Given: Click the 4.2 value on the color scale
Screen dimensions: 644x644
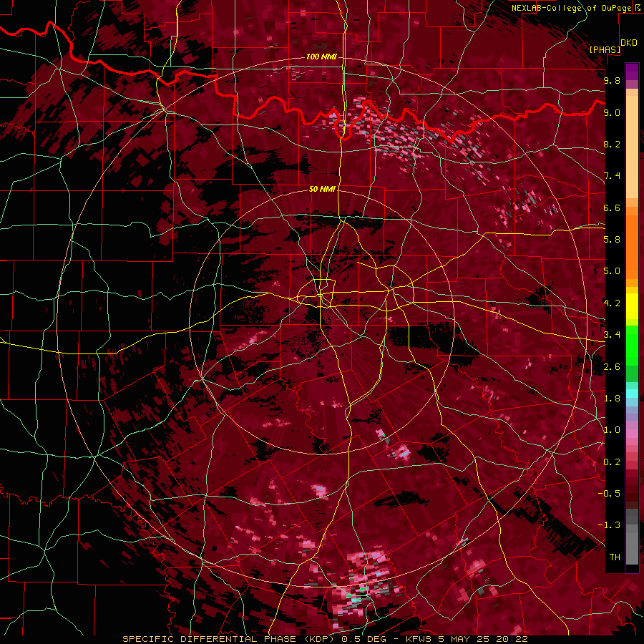Looking at the screenshot, I should click(x=612, y=303).
